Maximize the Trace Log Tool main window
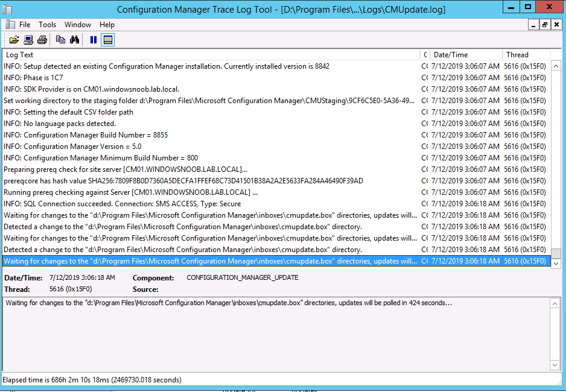 click(x=528, y=7)
